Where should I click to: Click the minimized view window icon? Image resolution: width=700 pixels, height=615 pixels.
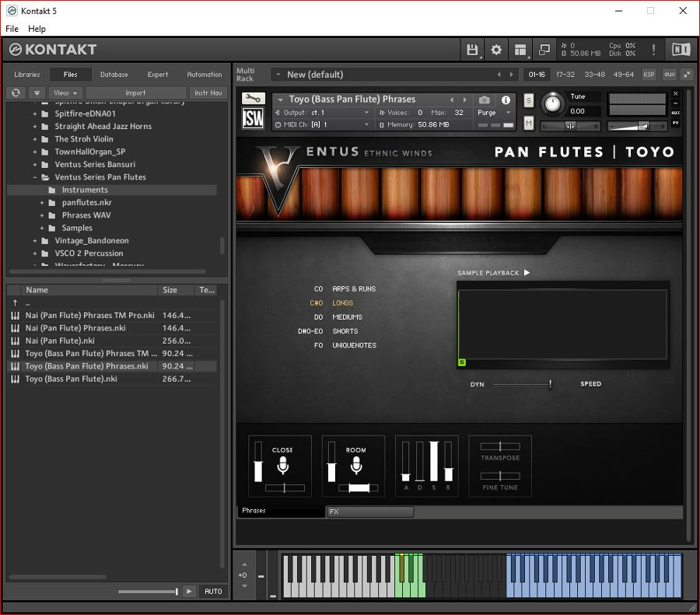(544, 50)
